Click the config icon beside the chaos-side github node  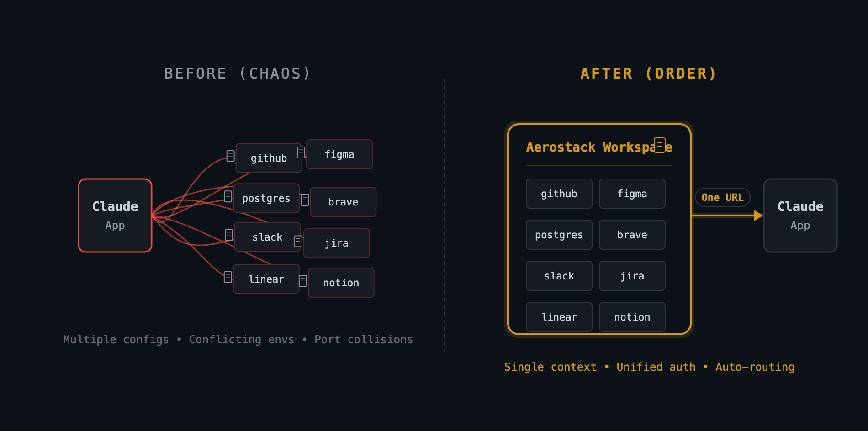point(231,156)
